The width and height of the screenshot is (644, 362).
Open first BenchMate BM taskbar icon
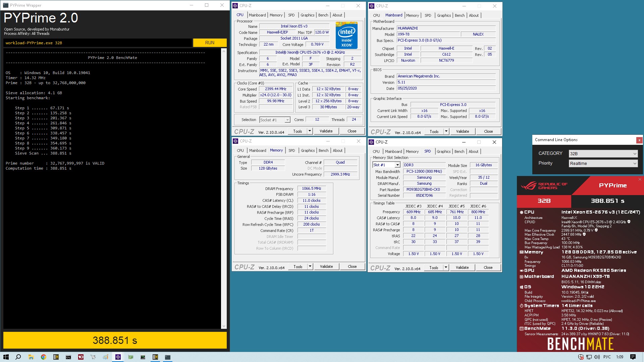56,357
